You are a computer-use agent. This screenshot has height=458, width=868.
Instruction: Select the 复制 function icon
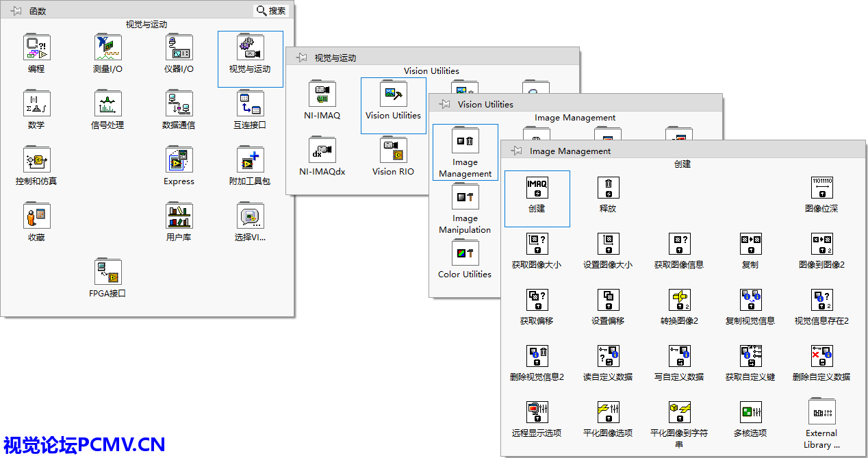750,244
